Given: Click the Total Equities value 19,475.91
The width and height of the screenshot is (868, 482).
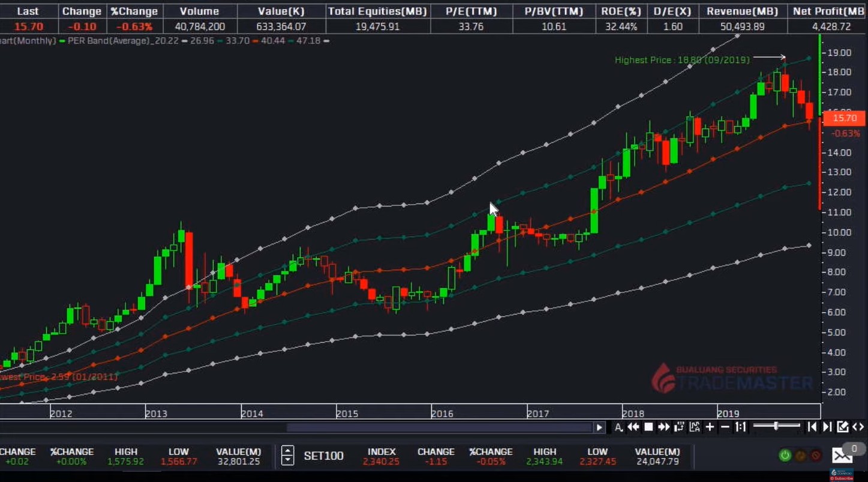Looking at the screenshot, I should [x=377, y=26].
